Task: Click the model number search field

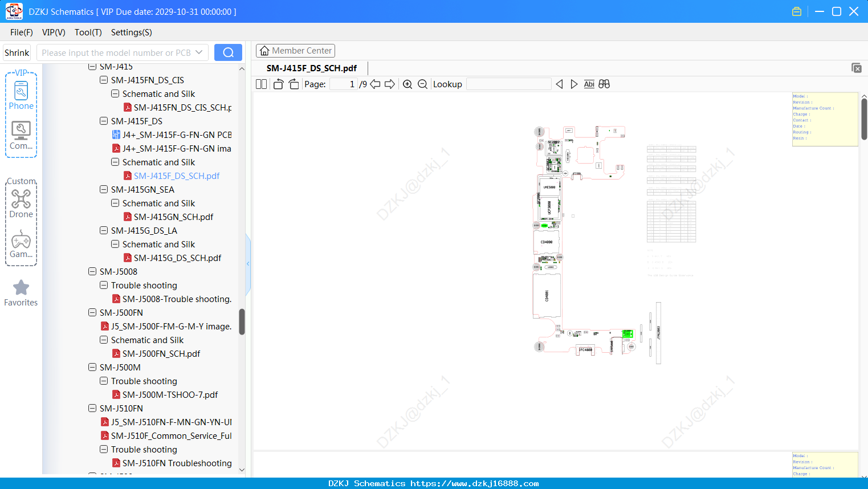Action: click(x=116, y=52)
